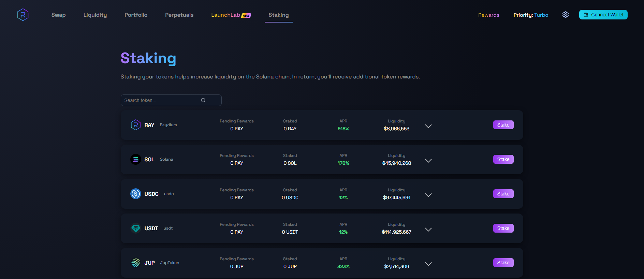
Task: Click Stake for the USDT row
Action: point(503,228)
